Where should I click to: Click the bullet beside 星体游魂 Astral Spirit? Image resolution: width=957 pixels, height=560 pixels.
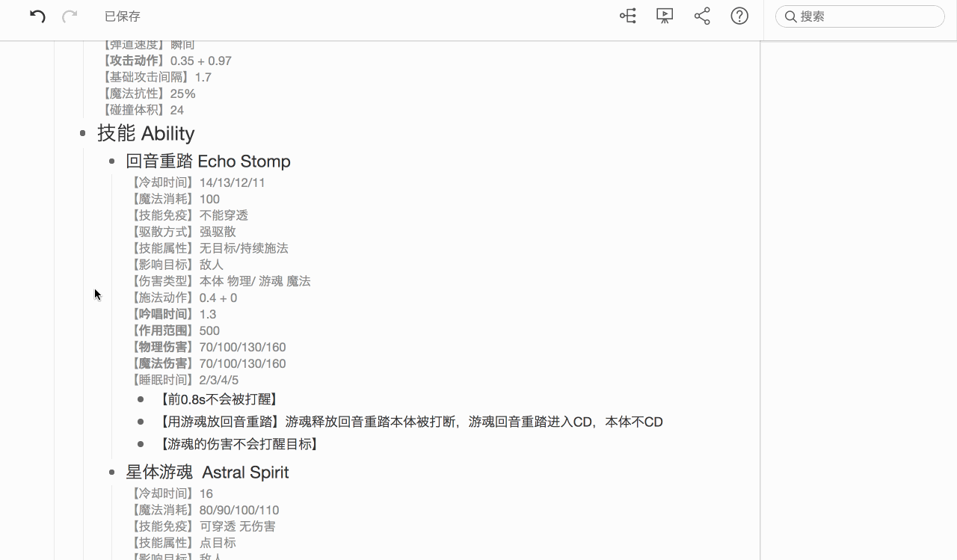click(111, 473)
